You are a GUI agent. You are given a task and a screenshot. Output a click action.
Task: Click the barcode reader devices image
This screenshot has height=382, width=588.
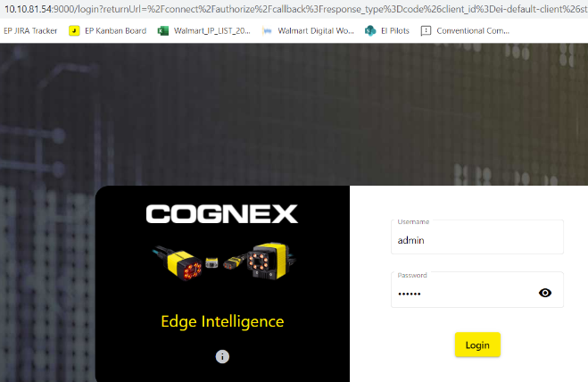tap(224, 262)
